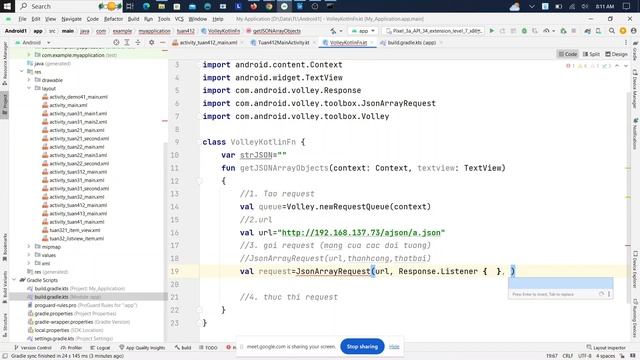Screen dimensions: 640x360
Task: Switch editor to Split view
Action: coord(591,54)
